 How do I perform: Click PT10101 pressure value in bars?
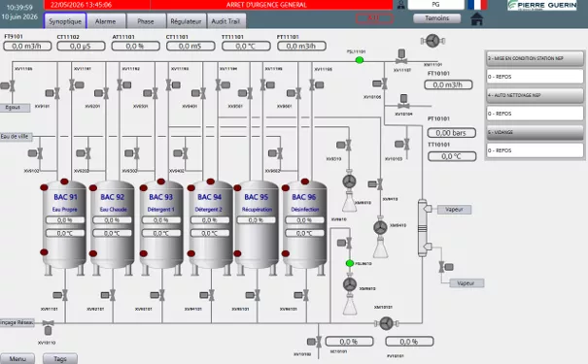(452, 133)
